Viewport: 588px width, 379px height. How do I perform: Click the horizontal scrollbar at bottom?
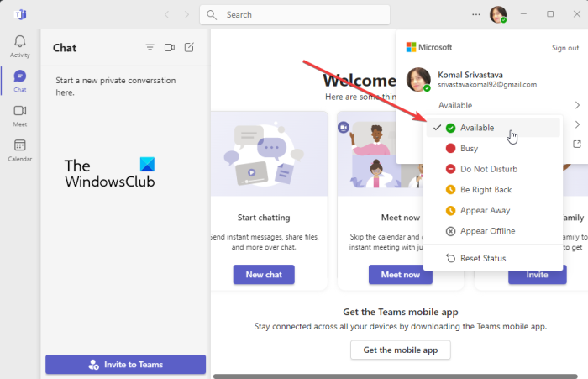point(396,376)
